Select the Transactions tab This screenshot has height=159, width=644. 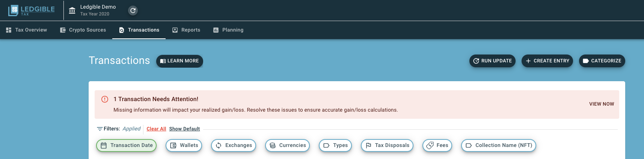tap(139, 30)
